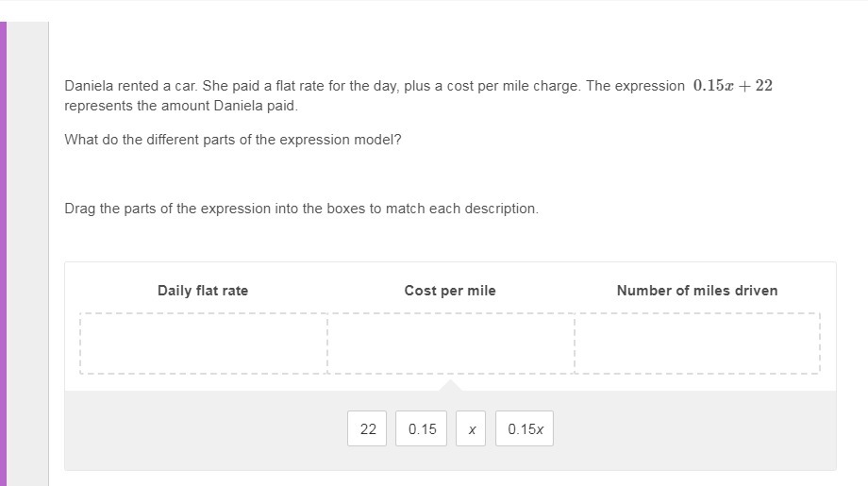Select the 0.15x answer tile
The width and height of the screenshot is (868, 486).
tap(525, 428)
